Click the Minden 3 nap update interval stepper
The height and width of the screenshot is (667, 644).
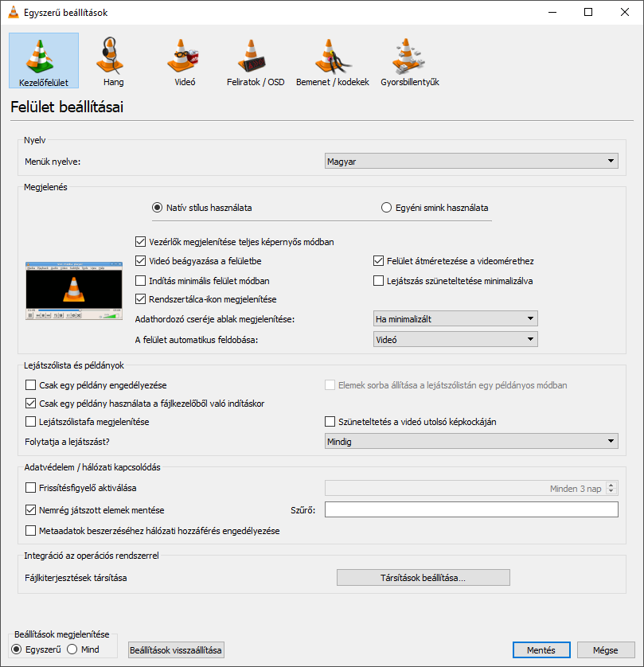pos(611,488)
